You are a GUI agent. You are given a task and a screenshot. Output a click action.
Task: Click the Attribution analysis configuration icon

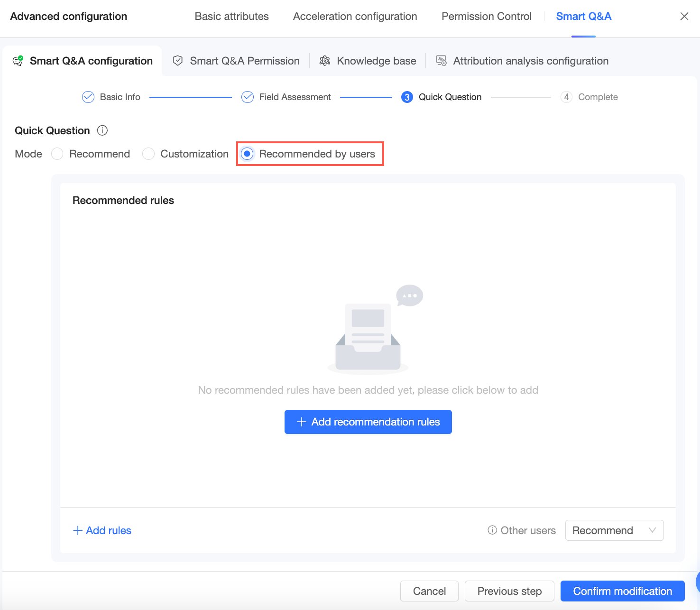coord(441,61)
